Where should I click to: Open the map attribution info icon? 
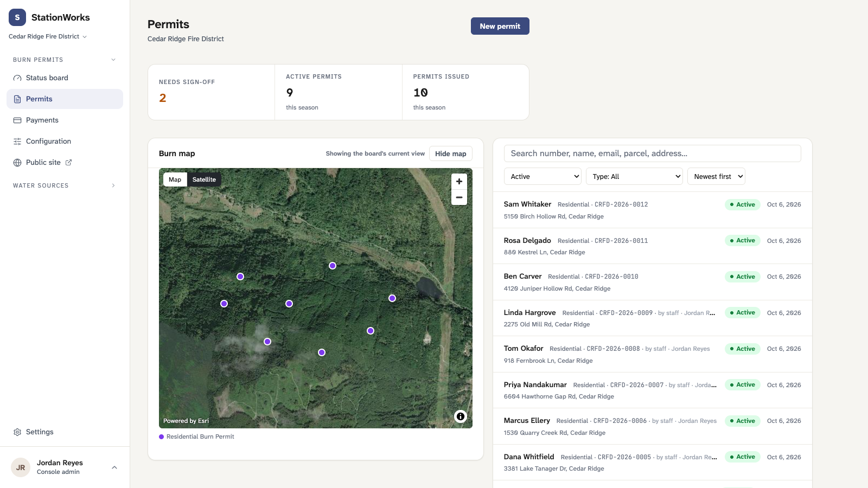[461, 416]
